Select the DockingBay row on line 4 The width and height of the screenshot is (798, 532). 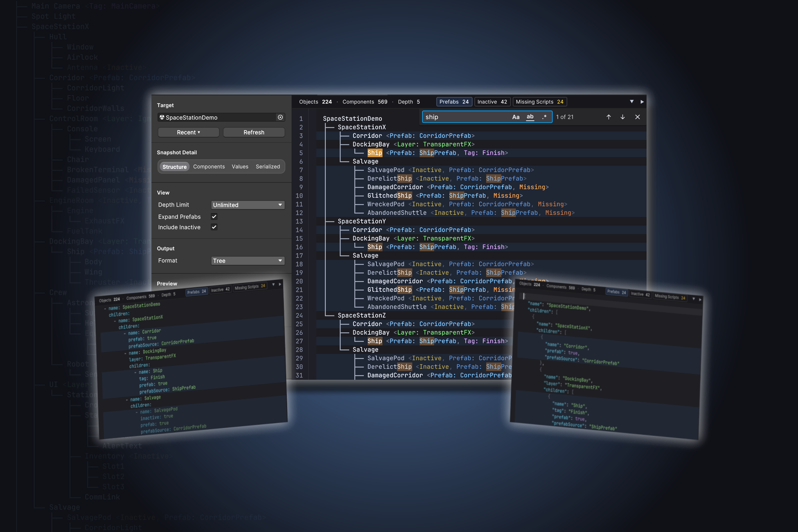click(481, 144)
